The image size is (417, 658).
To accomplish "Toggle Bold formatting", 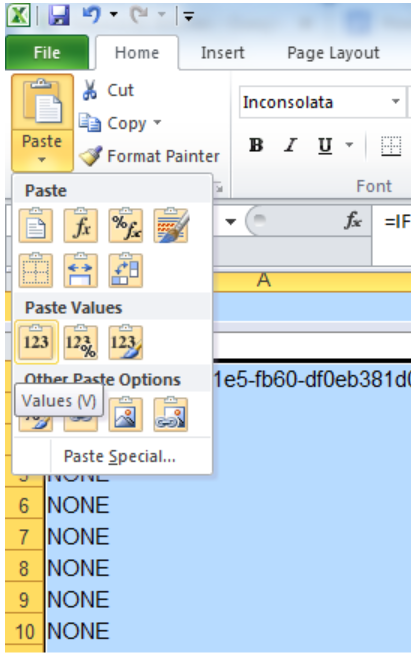I will (x=256, y=145).
